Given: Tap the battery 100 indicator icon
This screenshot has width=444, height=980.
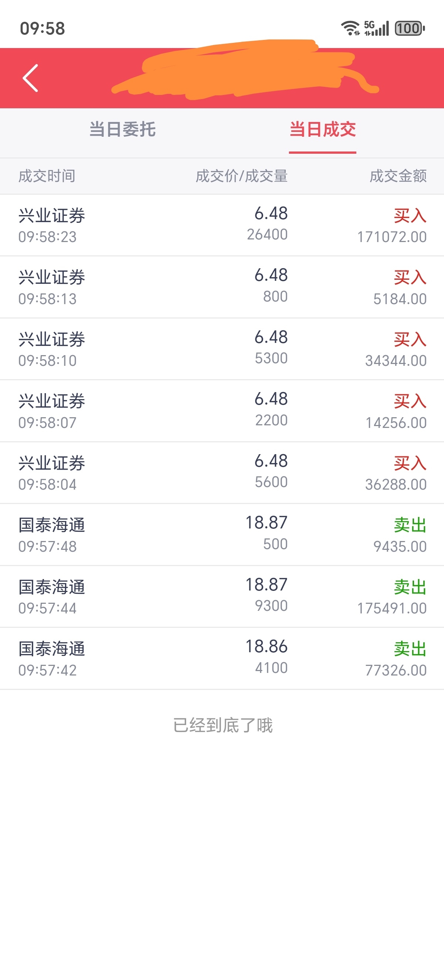Looking at the screenshot, I should click(410, 28).
